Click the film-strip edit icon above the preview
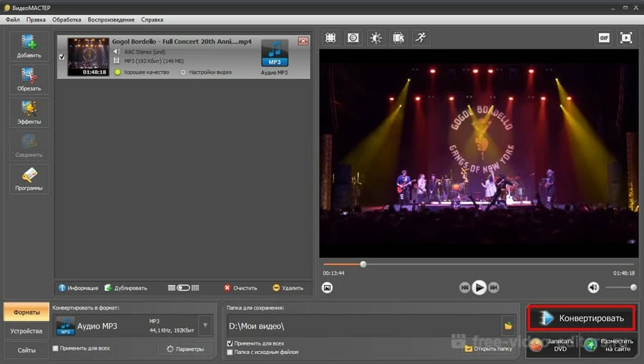 coord(399,38)
